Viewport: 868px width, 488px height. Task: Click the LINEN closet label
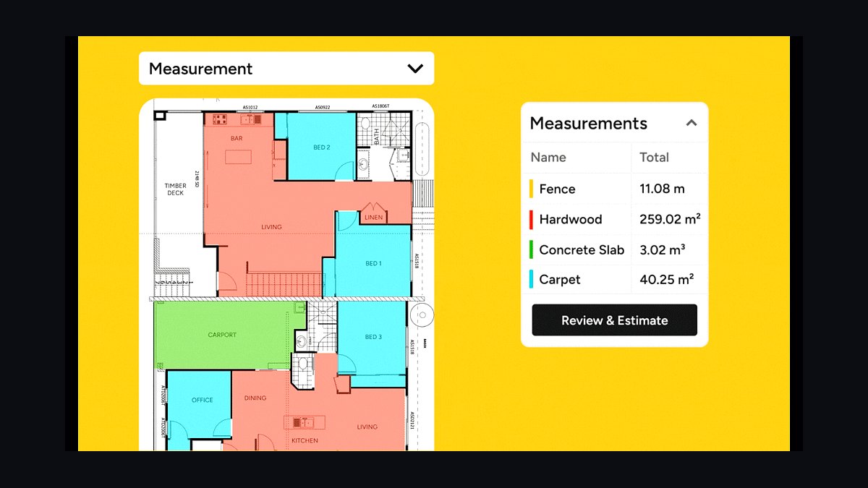coord(373,217)
